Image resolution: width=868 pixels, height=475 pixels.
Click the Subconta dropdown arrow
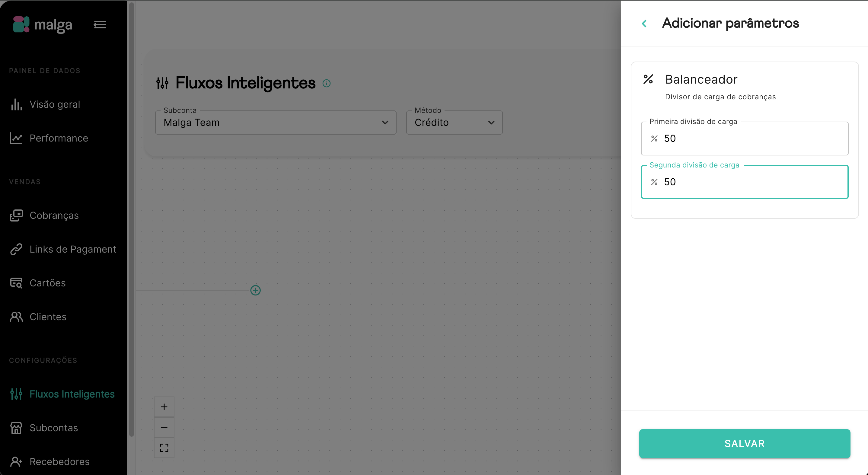[x=385, y=123]
